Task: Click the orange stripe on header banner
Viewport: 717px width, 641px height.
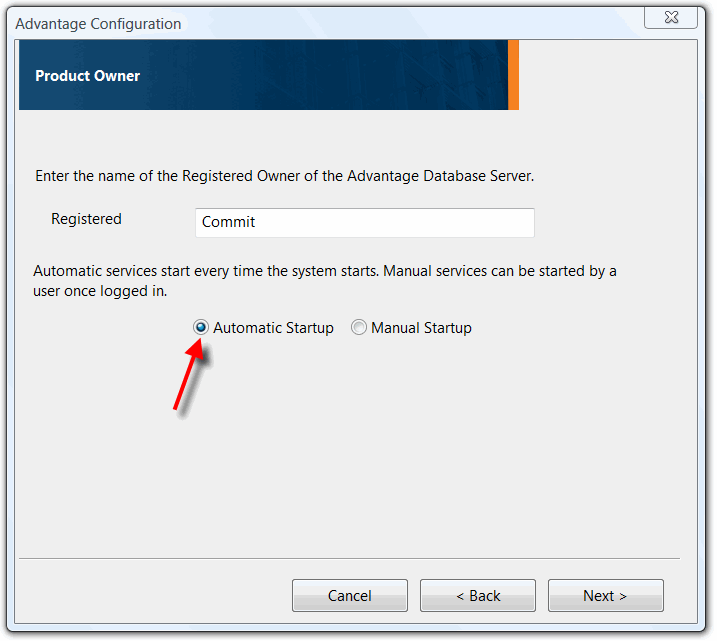Action: (x=513, y=75)
